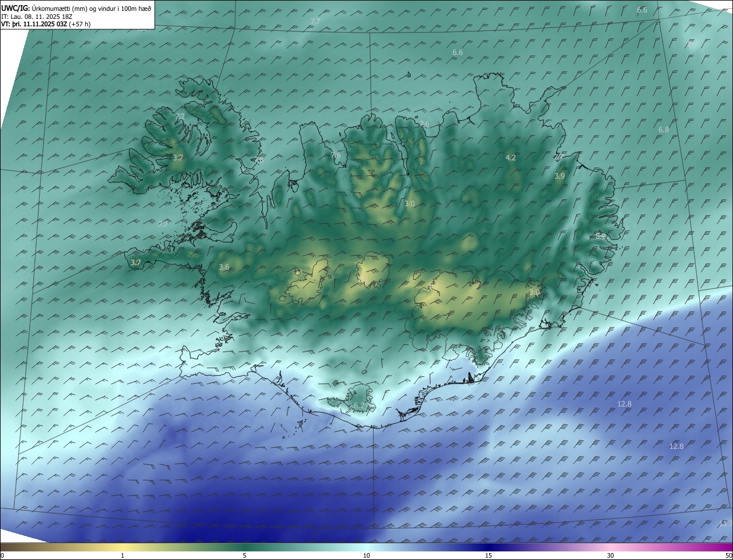Image resolution: width=733 pixels, height=560 pixels.
Task: Click the 50 tick label on the color scale
Action: [728, 555]
